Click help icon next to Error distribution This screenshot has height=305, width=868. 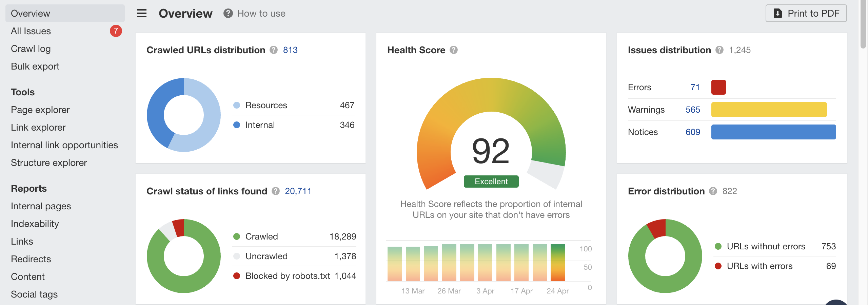[713, 191]
